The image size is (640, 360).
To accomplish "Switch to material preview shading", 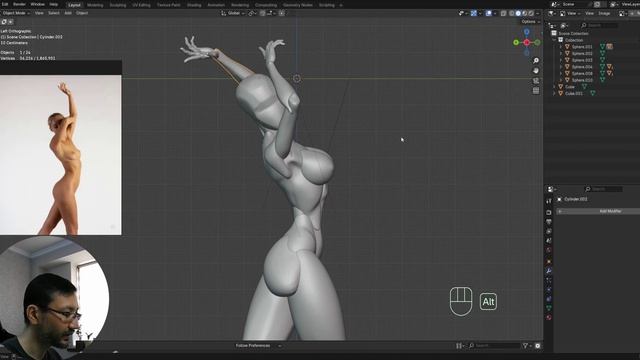I will [x=525, y=13].
